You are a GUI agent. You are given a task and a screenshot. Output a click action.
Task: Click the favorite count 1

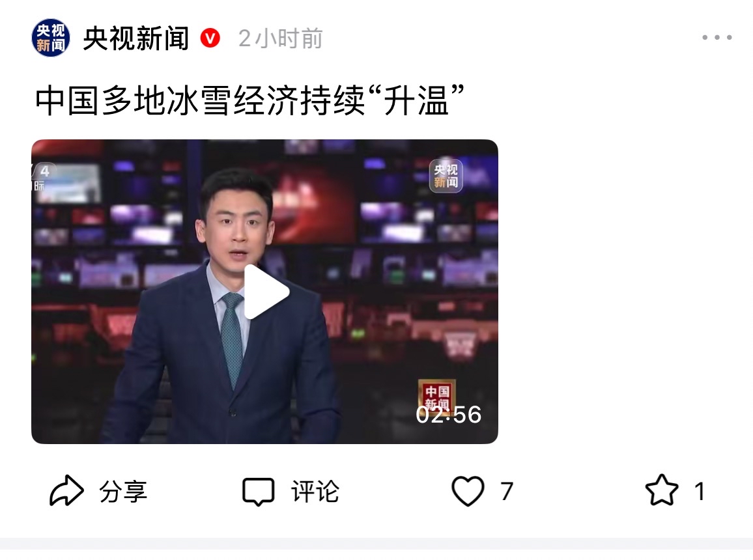tap(700, 492)
